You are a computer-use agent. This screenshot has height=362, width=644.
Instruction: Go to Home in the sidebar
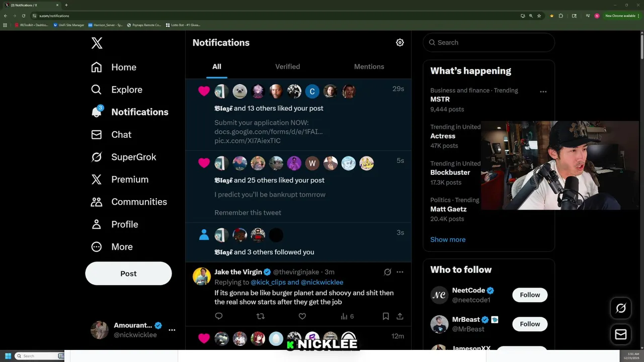114,67
